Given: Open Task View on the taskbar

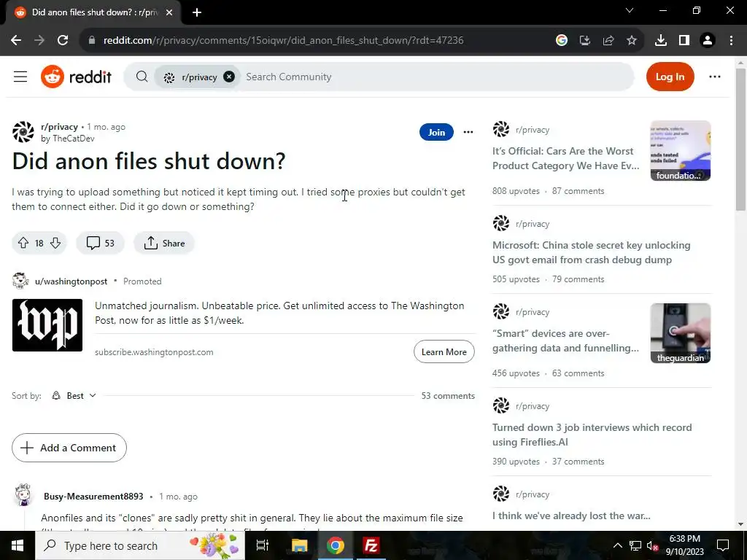Looking at the screenshot, I should (263, 545).
